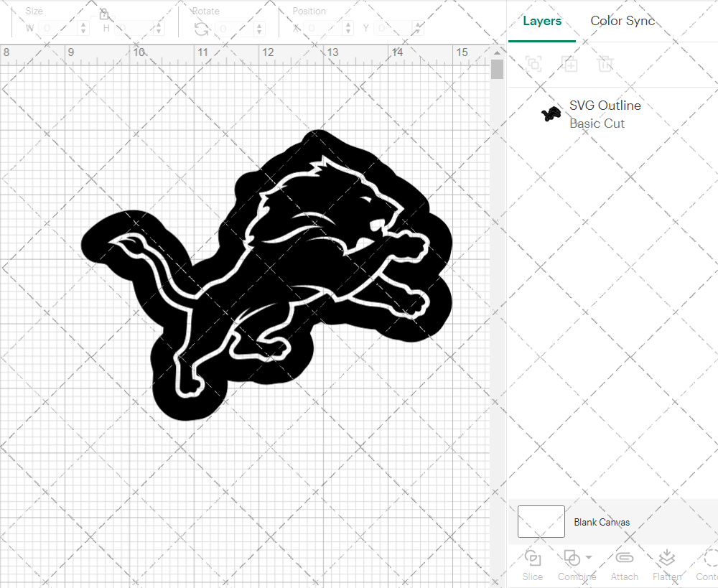718x588 pixels.
Task: Click the Slice tool
Action: 533,564
